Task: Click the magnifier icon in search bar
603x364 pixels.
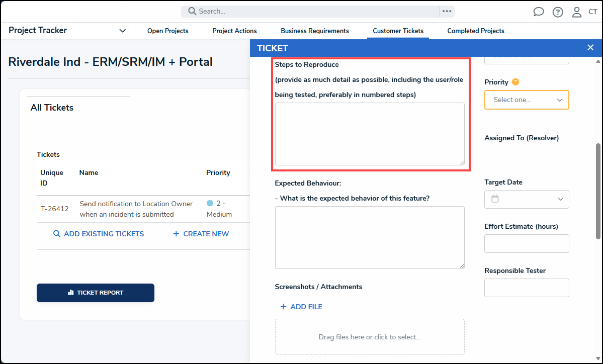Action: pos(192,11)
